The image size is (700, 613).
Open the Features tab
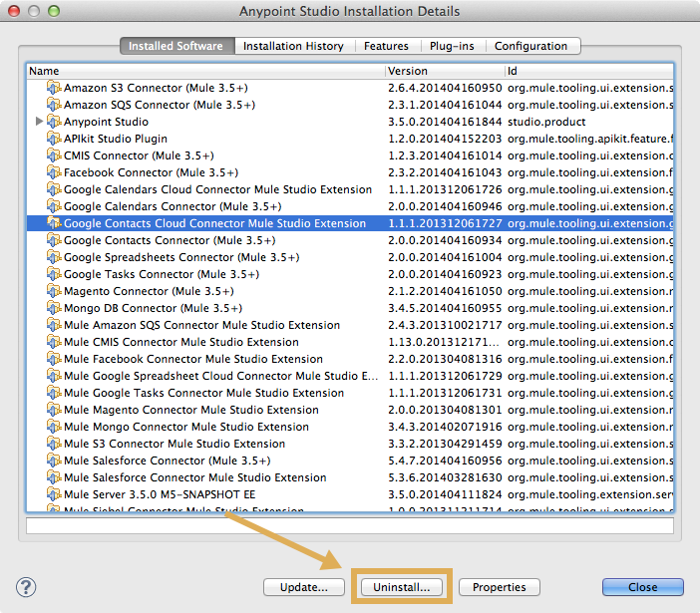click(386, 46)
